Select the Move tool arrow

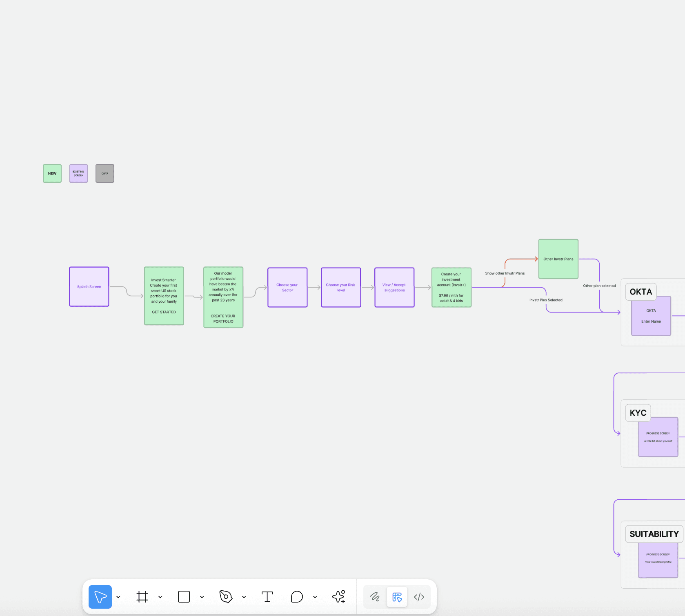pos(100,597)
